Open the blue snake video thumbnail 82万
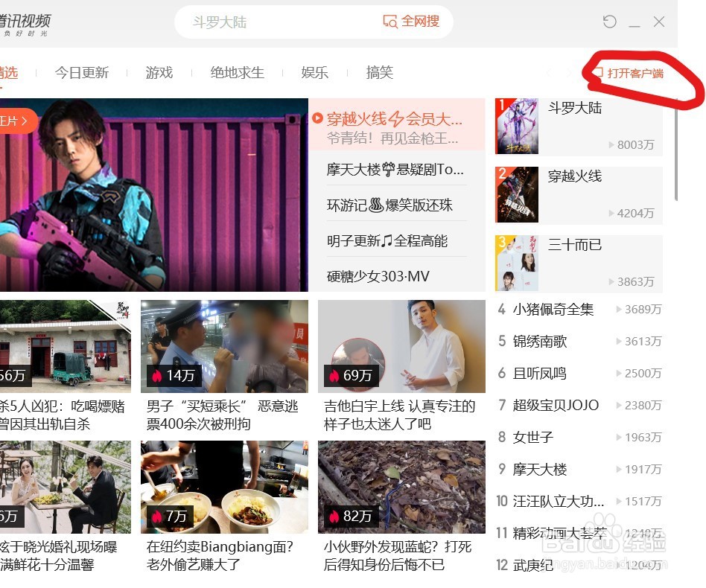706x588 pixels. 401,488
